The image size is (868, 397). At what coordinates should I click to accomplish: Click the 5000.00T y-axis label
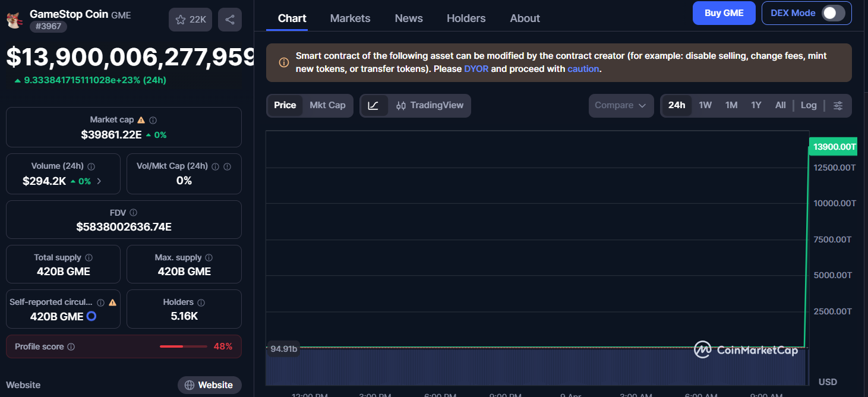coord(833,275)
